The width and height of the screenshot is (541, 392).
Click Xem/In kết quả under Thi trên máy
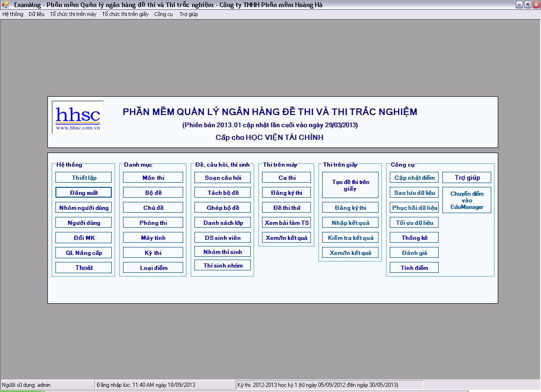tap(286, 238)
